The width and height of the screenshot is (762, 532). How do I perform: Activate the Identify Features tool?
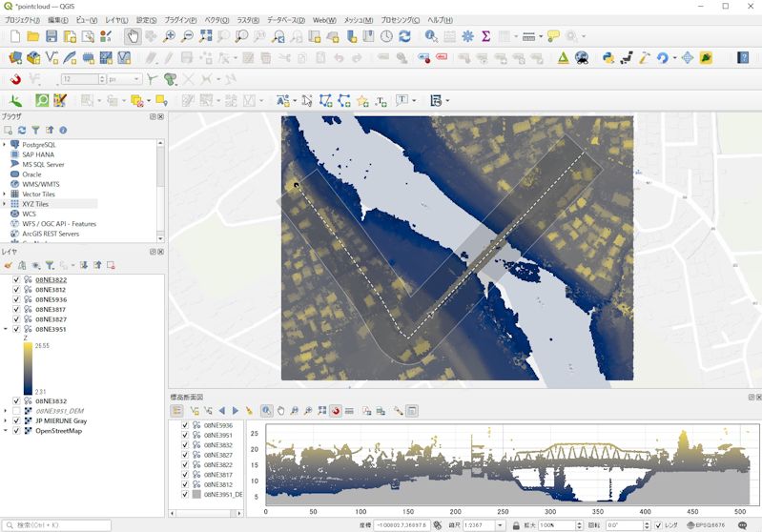(x=431, y=36)
